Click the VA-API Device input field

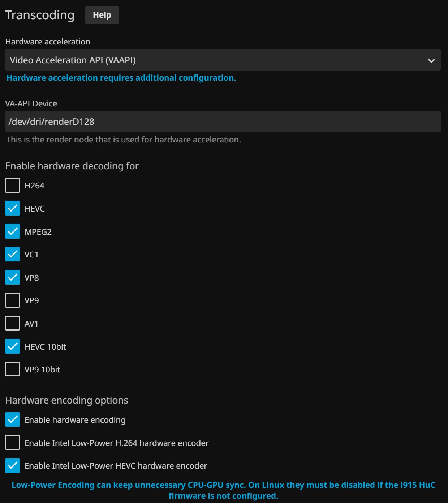point(223,122)
